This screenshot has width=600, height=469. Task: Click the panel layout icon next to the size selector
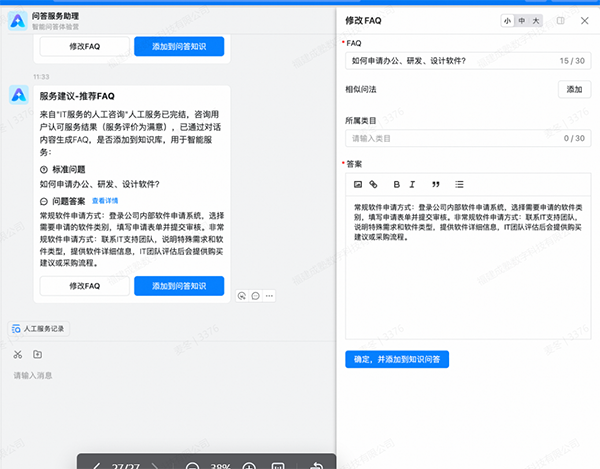(x=561, y=21)
